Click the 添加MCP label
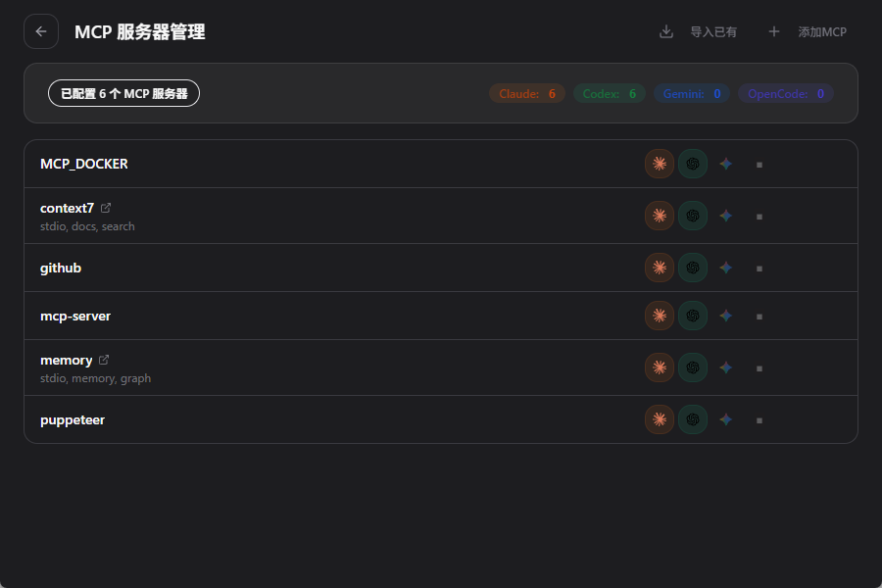882x588 pixels. (822, 32)
